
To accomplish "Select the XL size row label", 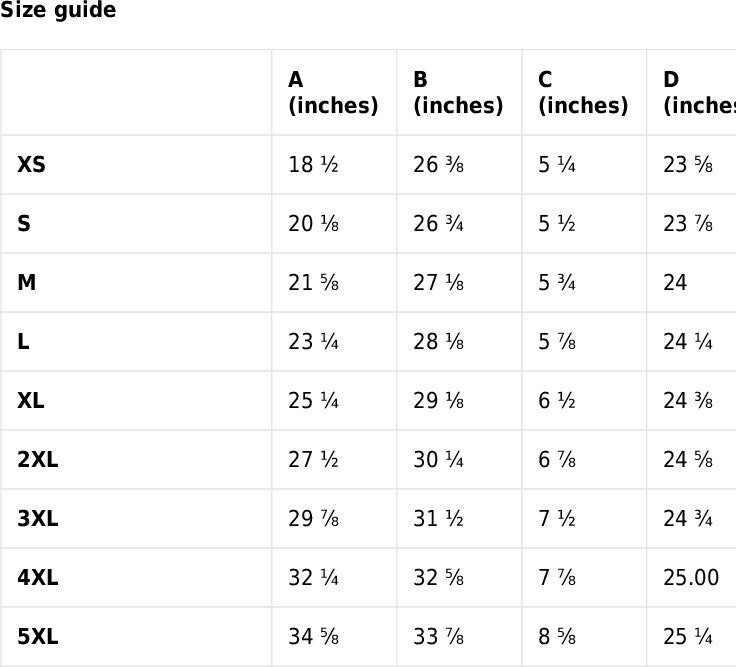I will [x=31, y=400].
